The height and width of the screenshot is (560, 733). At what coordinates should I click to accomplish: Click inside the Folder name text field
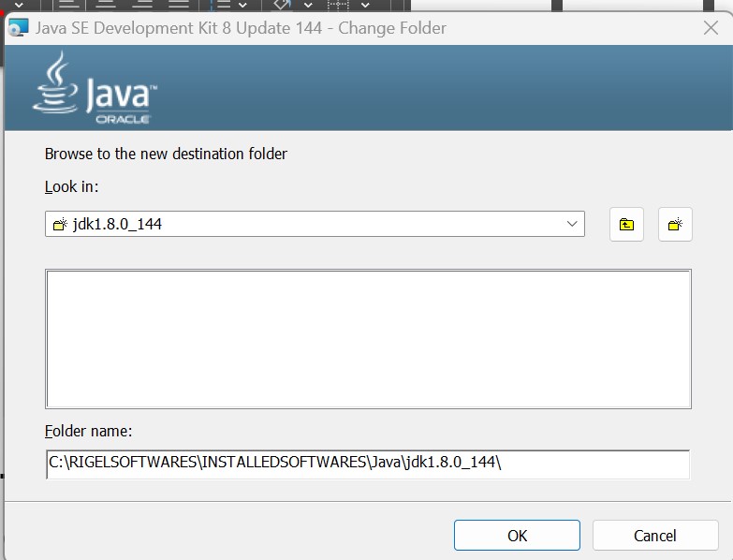click(x=367, y=464)
